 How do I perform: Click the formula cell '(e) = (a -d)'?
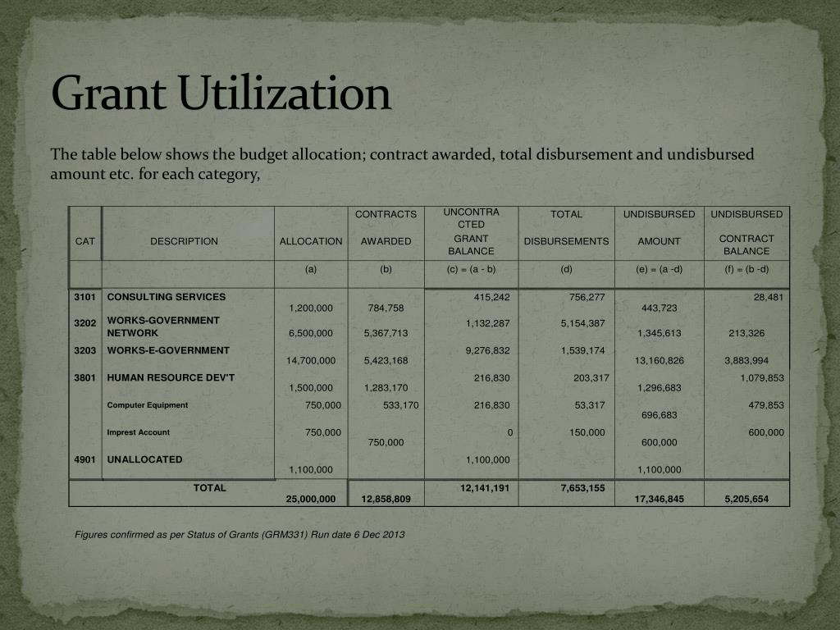click(x=659, y=269)
